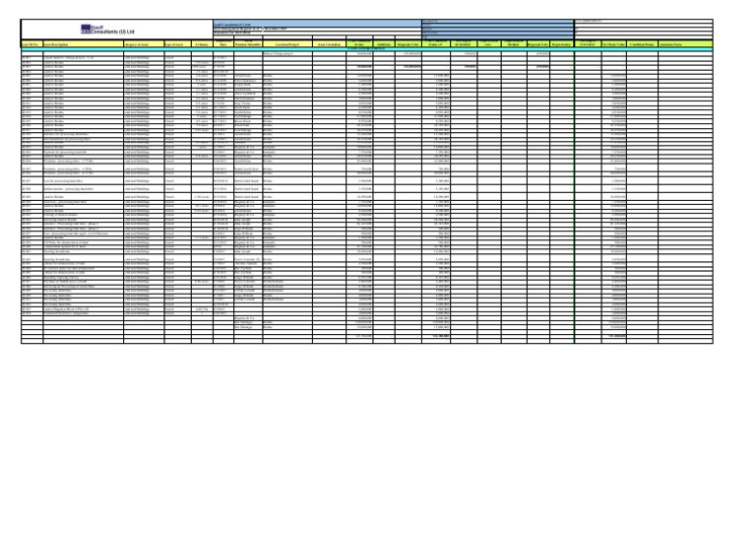Click the 'Consultants (U) Ltd' company name
Image resolution: width=756 pixels, height=535 pixels.
[113, 32]
